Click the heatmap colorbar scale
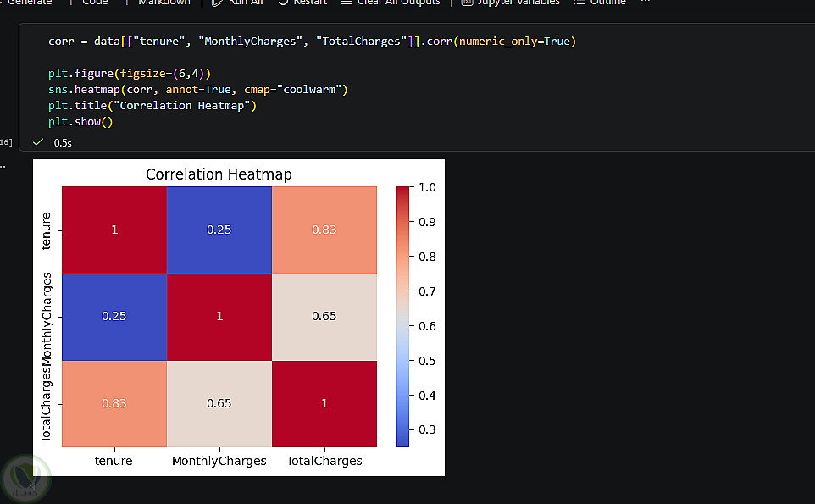The image size is (815, 504). point(402,317)
